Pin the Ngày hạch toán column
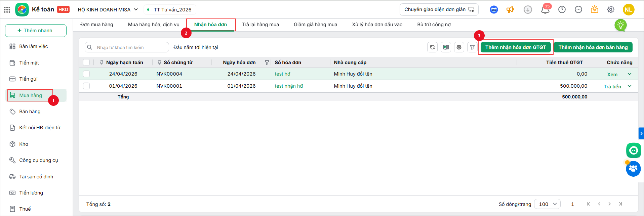The height and width of the screenshot is (216, 644). [102, 62]
